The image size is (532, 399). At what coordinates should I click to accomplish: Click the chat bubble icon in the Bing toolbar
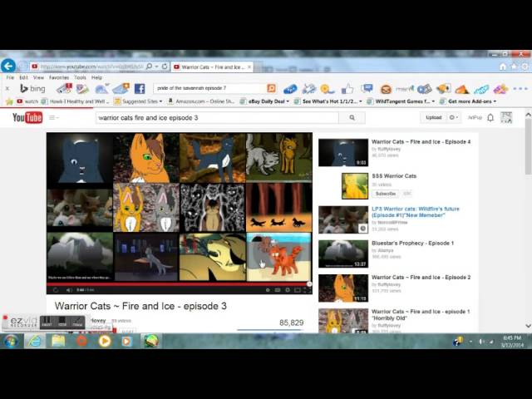click(367, 88)
